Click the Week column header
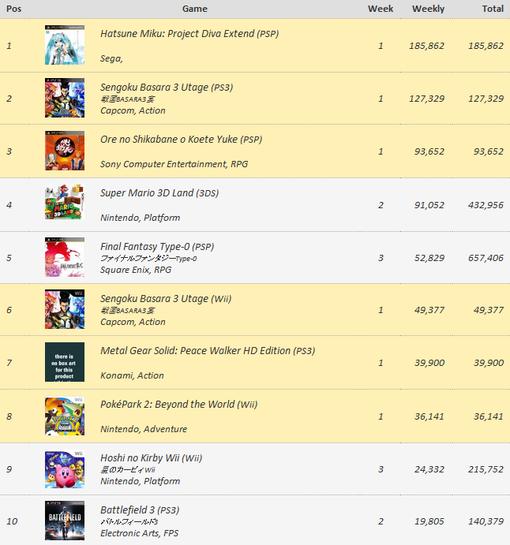Image resolution: width=510 pixels, height=545 pixels. click(x=381, y=9)
